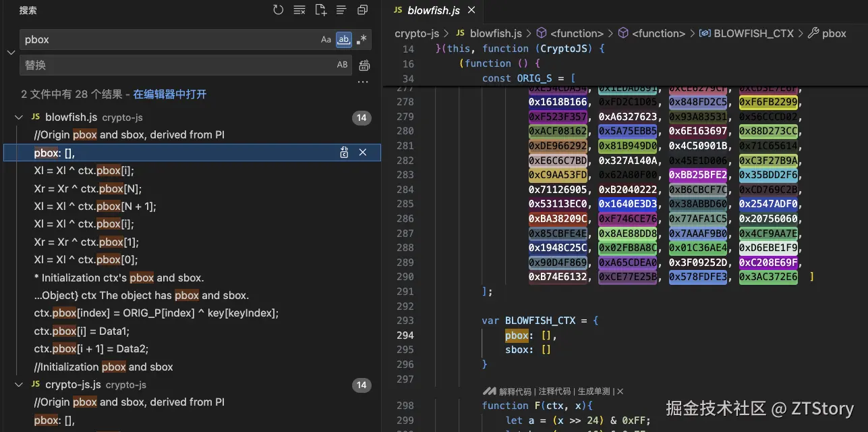Click the Replace All icon
This screenshot has height=432, width=868.
click(x=364, y=65)
